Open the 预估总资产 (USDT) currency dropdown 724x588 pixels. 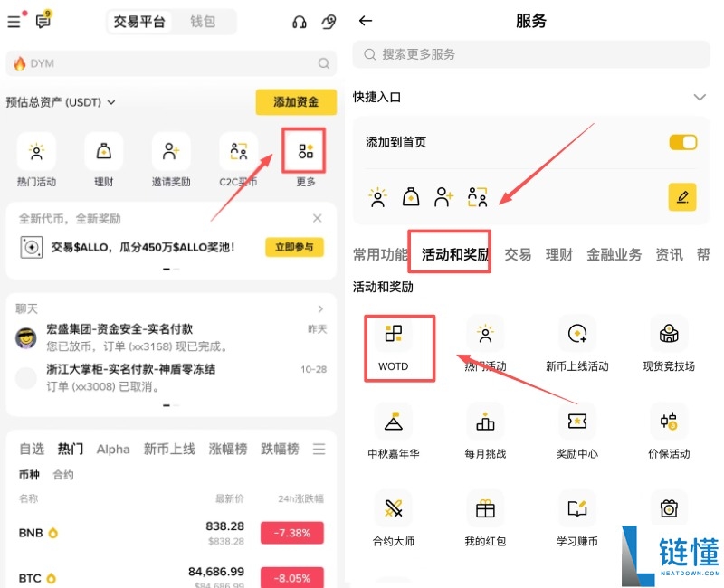[x=60, y=102]
